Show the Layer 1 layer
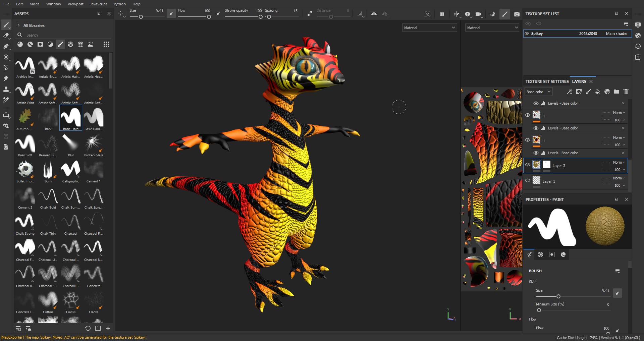Viewport: 644px width, 341px height. pos(527,180)
